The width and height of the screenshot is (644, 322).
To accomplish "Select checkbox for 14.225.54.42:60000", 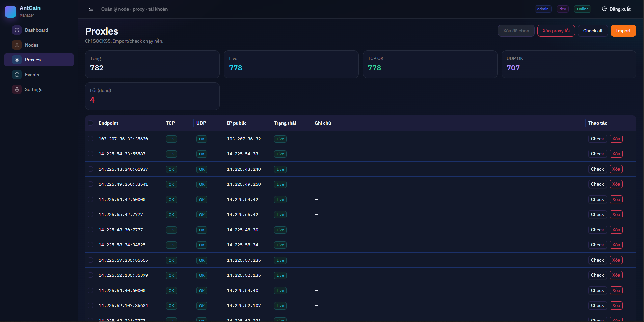I will click(x=90, y=199).
